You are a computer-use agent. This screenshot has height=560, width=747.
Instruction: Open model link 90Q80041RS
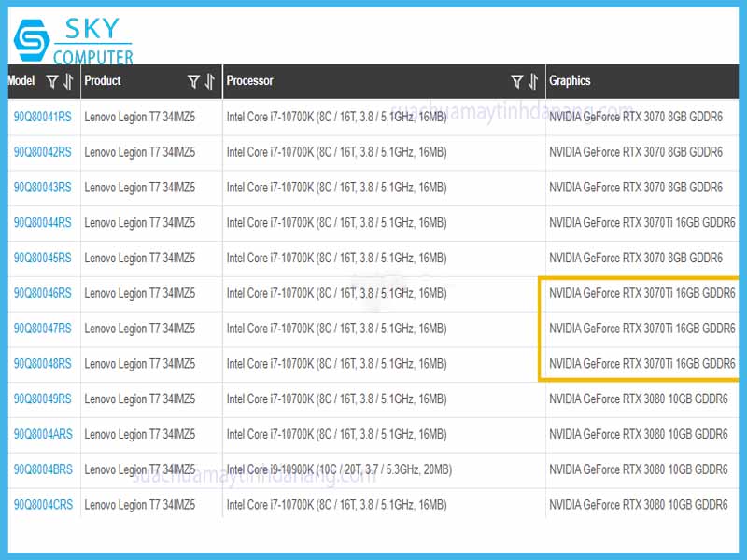click(x=42, y=117)
